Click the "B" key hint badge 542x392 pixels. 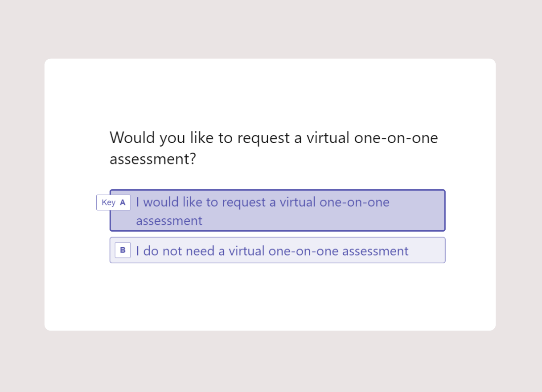pyautogui.click(x=123, y=250)
